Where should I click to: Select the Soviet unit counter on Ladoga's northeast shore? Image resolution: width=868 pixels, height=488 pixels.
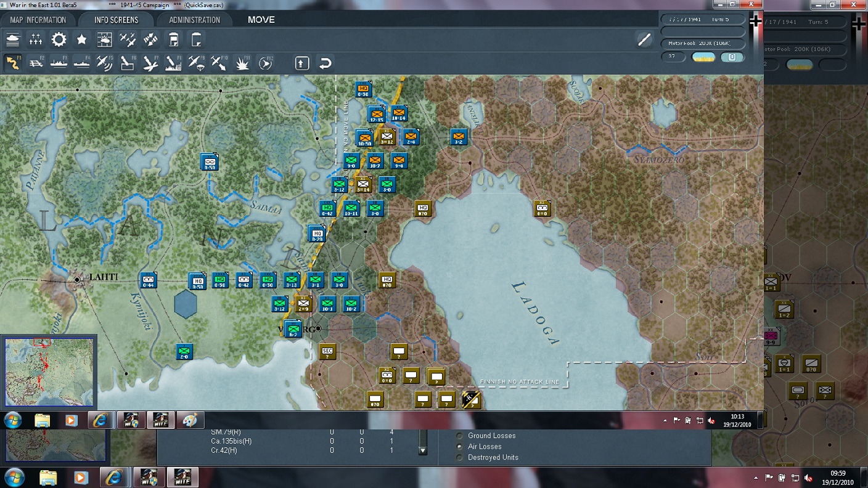542,208
